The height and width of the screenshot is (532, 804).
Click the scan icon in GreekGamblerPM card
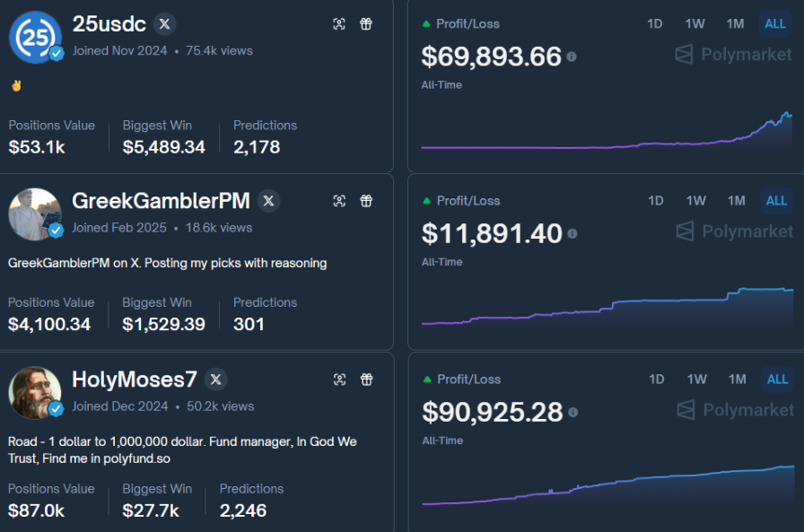tap(339, 201)
